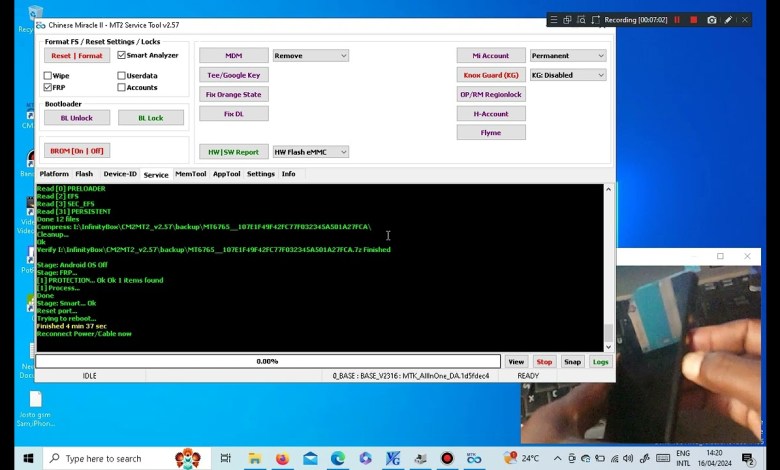Pause the screen recording
Image resolution: width=780 pixels, height=470 pixels.
[677, 19]
